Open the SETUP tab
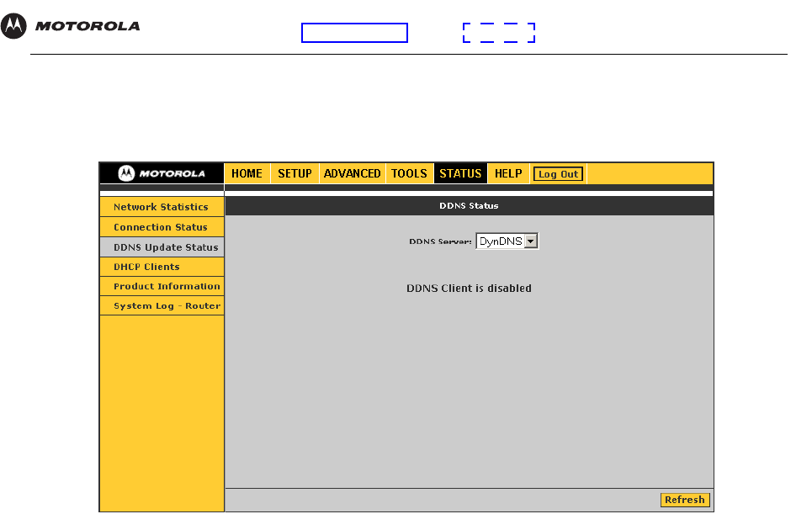Image resolution: width=812 pixels, height=514 pixels. (295, 173)
